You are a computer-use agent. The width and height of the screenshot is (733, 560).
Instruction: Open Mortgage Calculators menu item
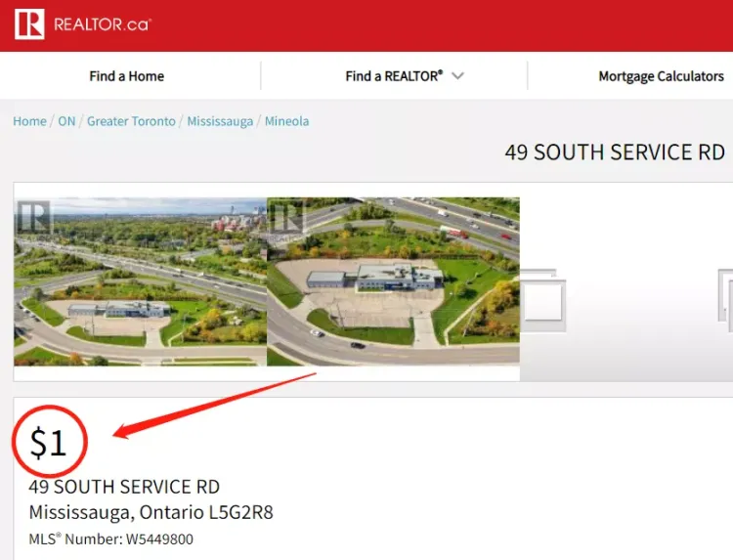pyautogui.click(x=661, y=76)
